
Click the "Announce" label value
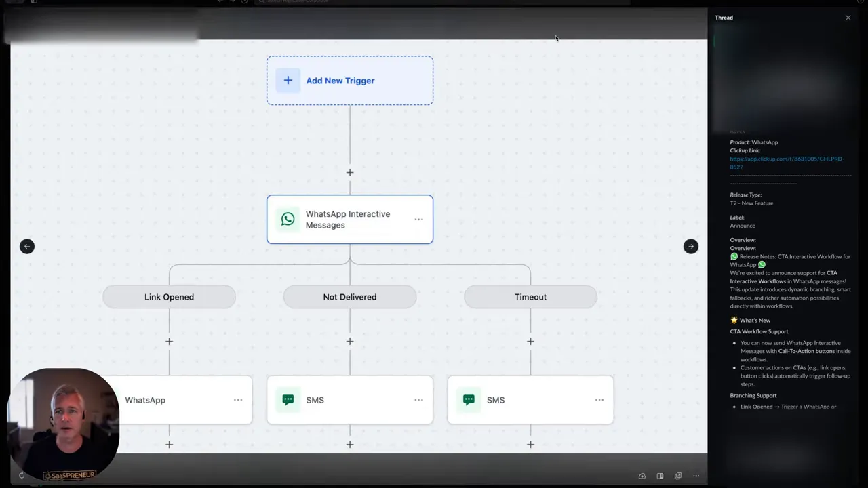click(x=743, y=226)
